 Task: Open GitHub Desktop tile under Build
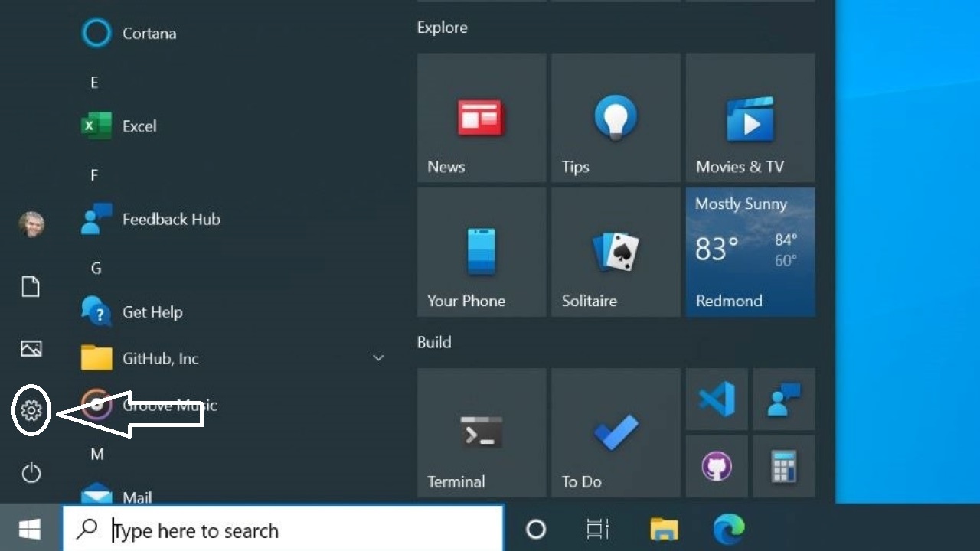point(716,467)
